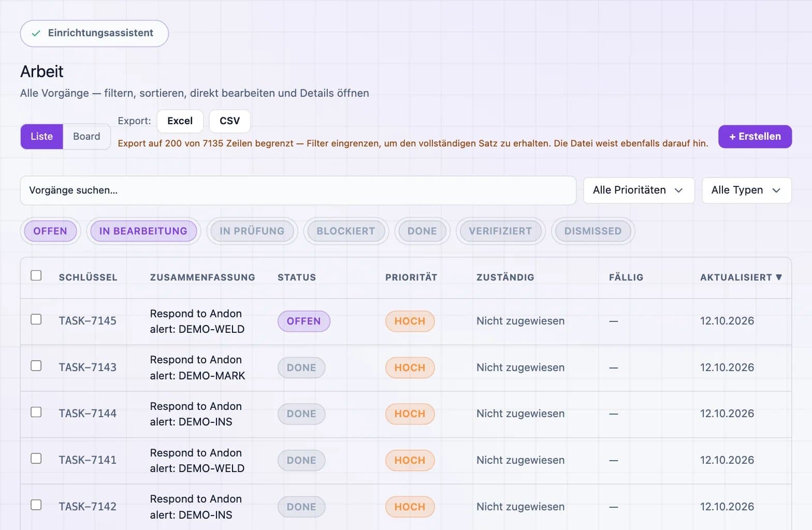Toggle the OFFEN status filter chip
Screen dimensions: 812x530
click(50, 231)
